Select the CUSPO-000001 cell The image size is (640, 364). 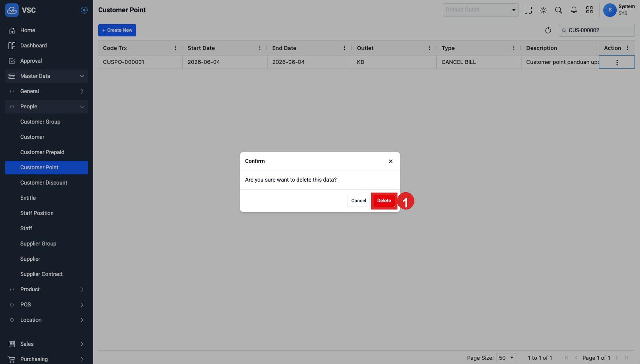click(x=141, y=62)
